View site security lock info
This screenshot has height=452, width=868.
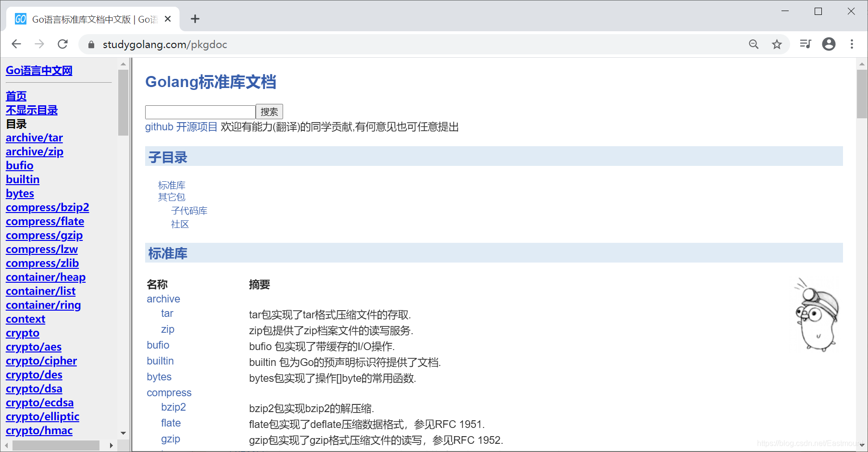tap(91, 45)
